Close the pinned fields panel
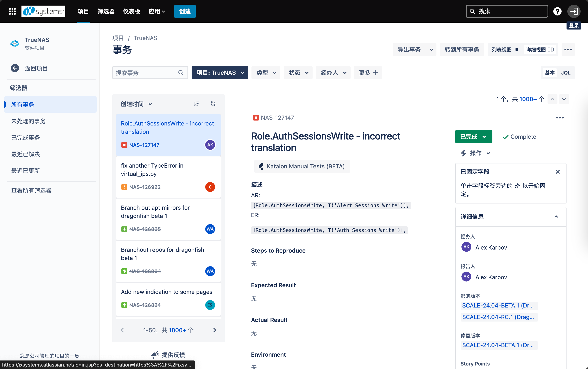The image size is (588, 369). tap(558, 172)
